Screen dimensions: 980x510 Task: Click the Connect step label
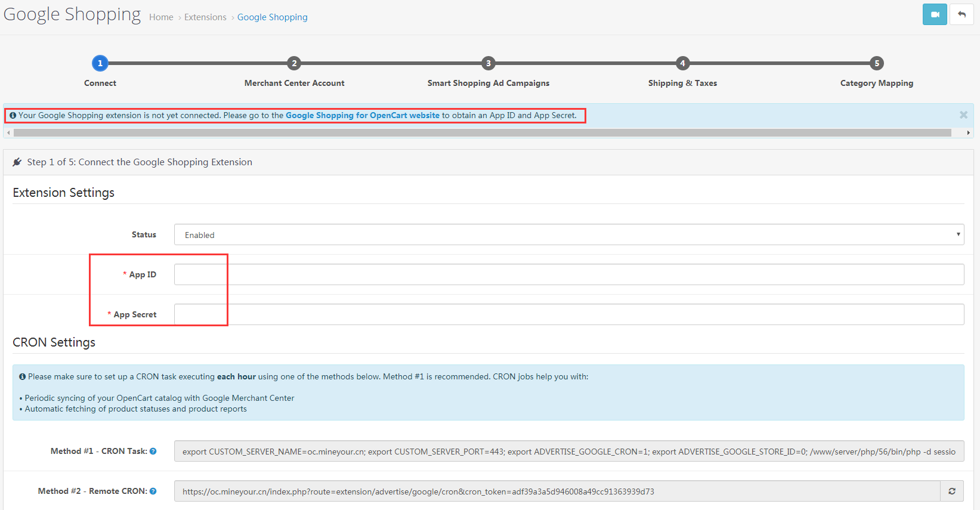[x=100, y=83]
